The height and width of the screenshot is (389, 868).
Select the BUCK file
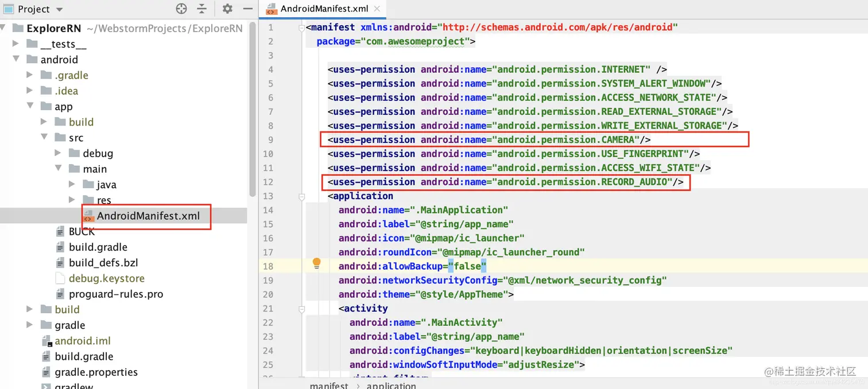pos(82,231)
